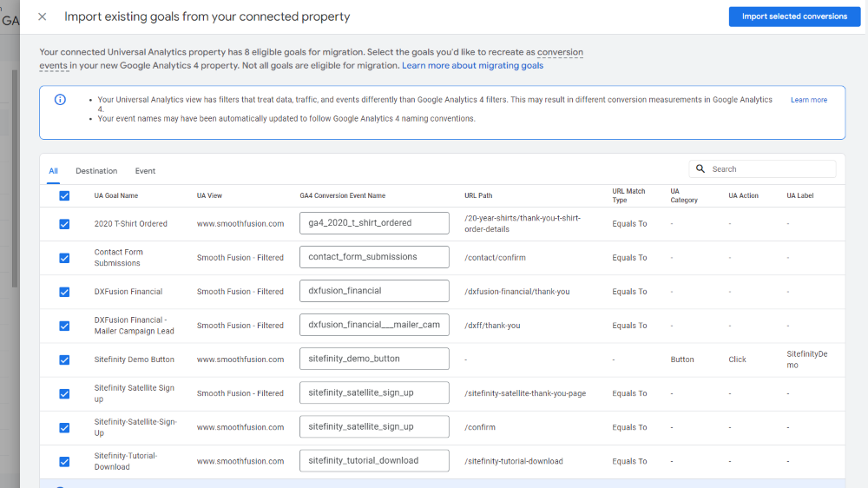The width and height of the screenshot is (868, 488).
Task: Uncheck DXFusion Financial - Mailer Campaign Lead checkbox
Action: [64, 326]
